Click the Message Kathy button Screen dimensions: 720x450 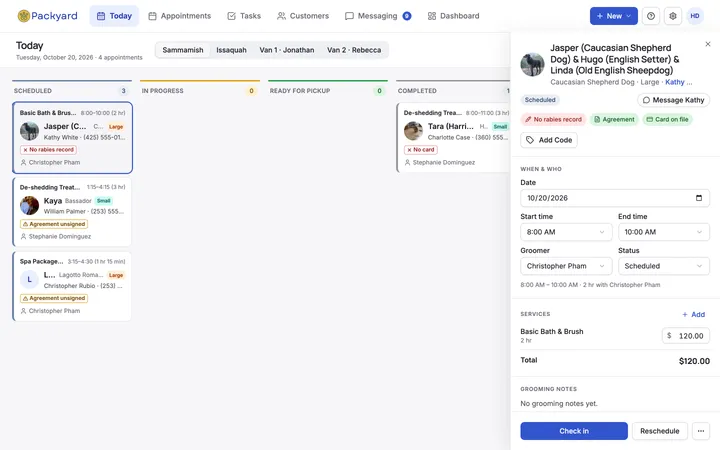pyautogui.click(x=673, y=100)
